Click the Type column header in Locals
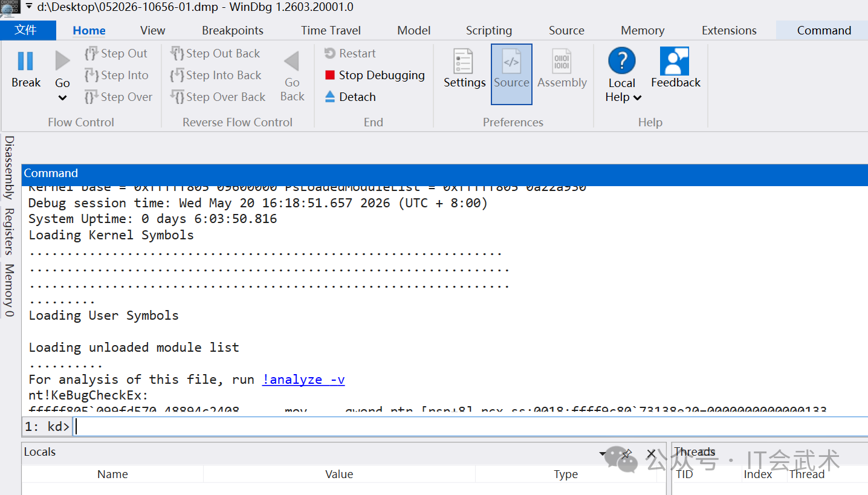Image resolution: width=868 pixels, height=495 pixels. point(566,474)
